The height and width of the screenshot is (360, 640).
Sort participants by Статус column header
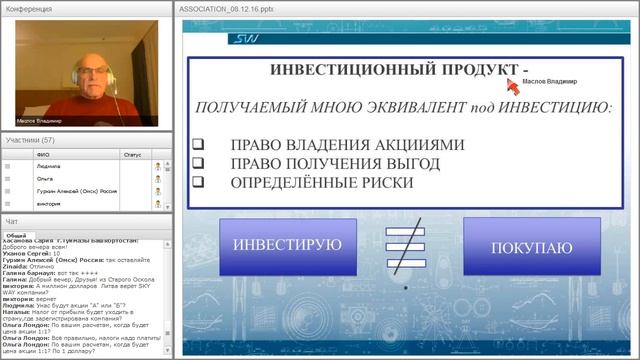tap(136, 155)
